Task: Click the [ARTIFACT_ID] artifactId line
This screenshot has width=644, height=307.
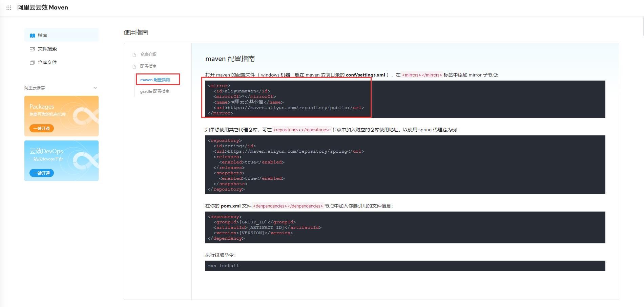Action: point(268,227)
